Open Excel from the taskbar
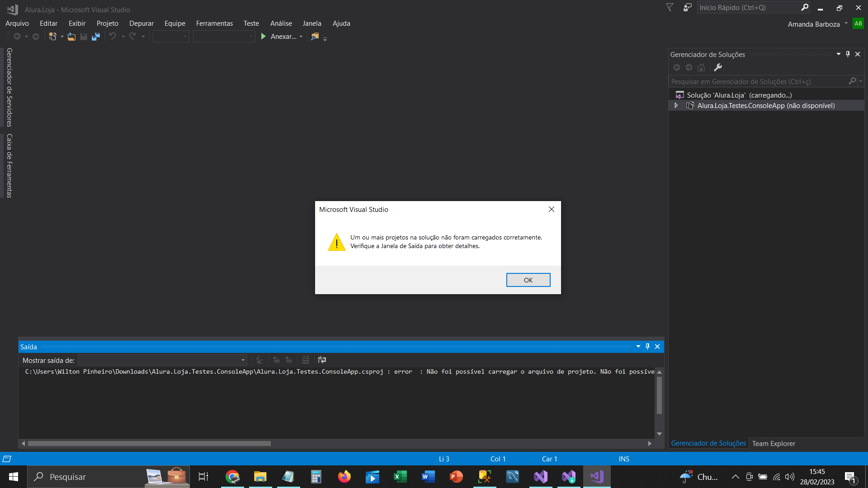This screenshot has width=868, height=488. pos(401,477)
